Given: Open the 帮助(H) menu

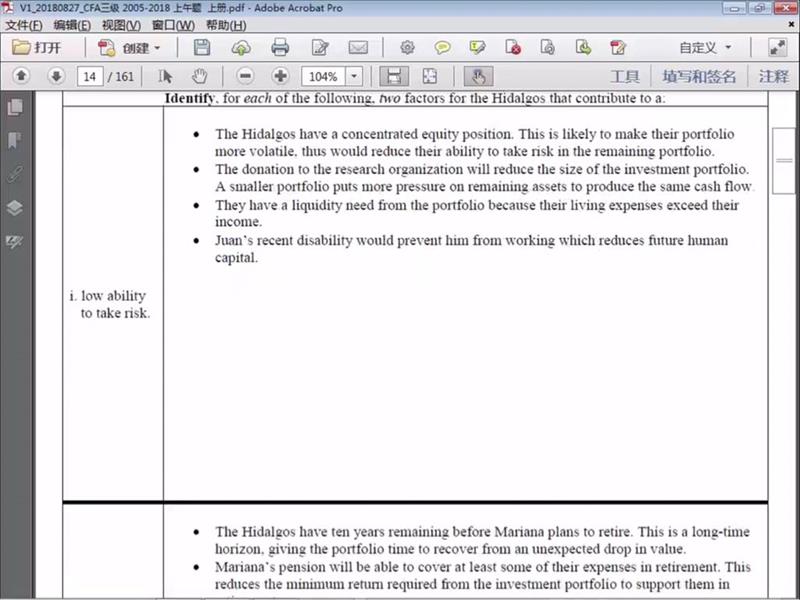Looking at the screenshot, I should 226,25.
